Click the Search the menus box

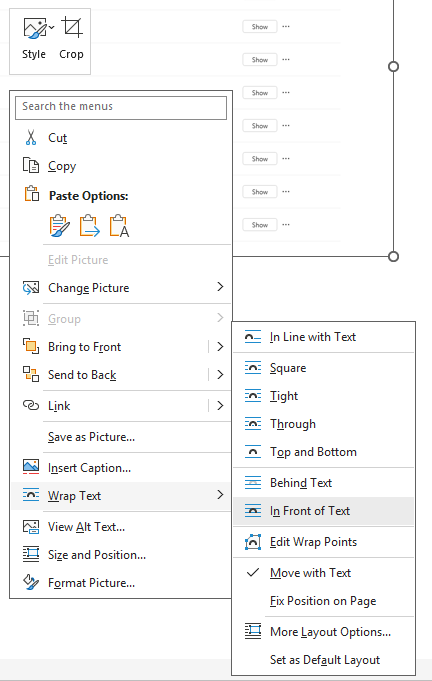pyautogui.click(x=121, y=107)
